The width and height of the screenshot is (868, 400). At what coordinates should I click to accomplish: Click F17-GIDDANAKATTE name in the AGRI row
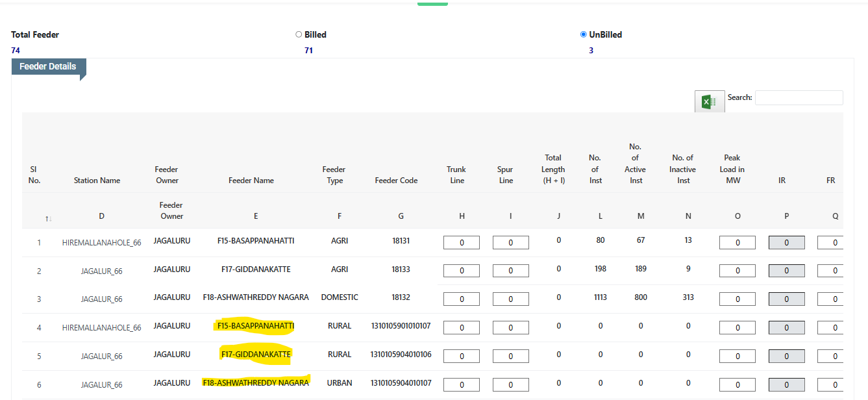click(x=256, y=269)
